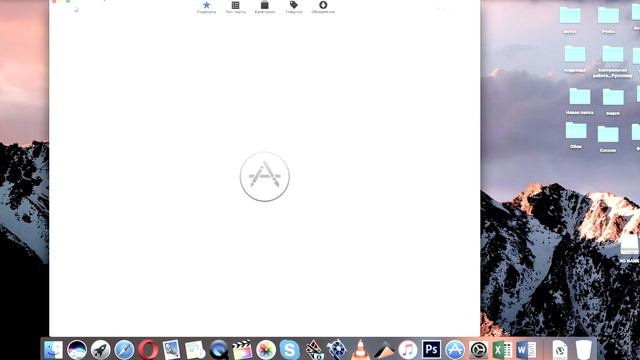The height and width of the screenshot is (360, 640).
Task: Launch VLC cone icon in the Dock
Action: coord(360,350)
